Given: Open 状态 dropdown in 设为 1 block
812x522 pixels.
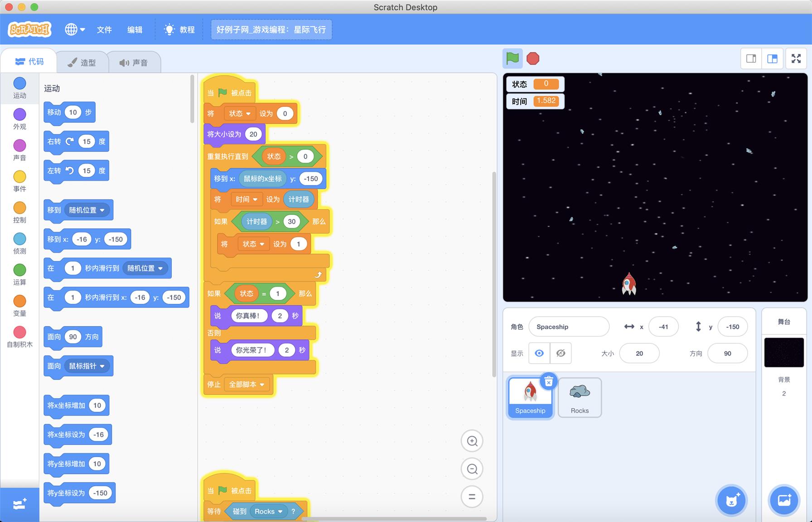Looking at the screenshot, I should tap(253, 244).
